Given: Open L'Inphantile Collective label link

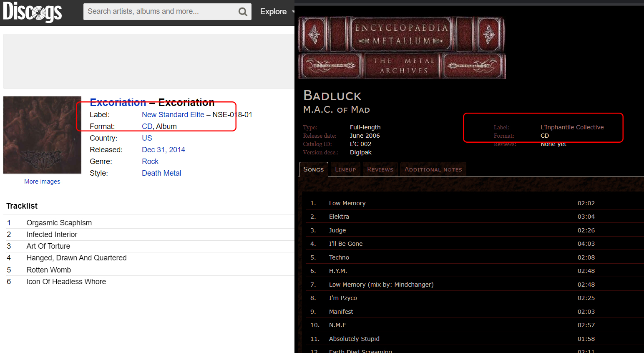Looking at the screenshot, I should click(x=572, y=127).
